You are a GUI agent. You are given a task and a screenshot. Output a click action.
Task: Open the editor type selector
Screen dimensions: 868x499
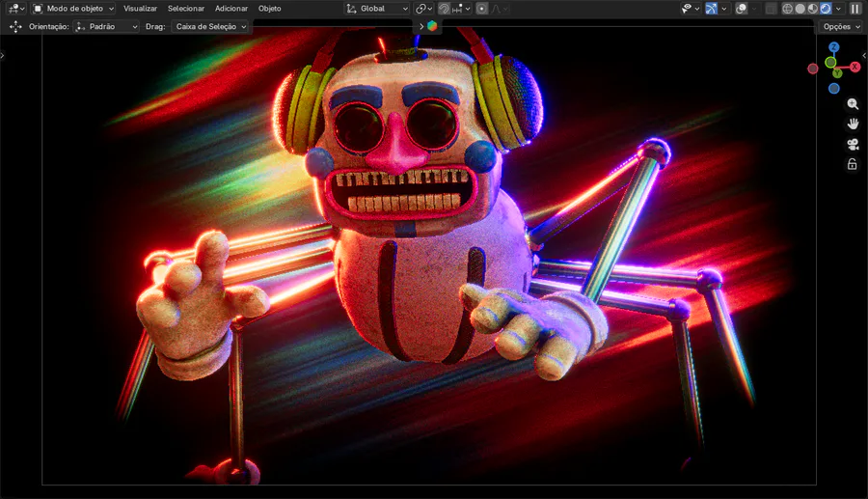pyautogui.click(x=14, y=9)
